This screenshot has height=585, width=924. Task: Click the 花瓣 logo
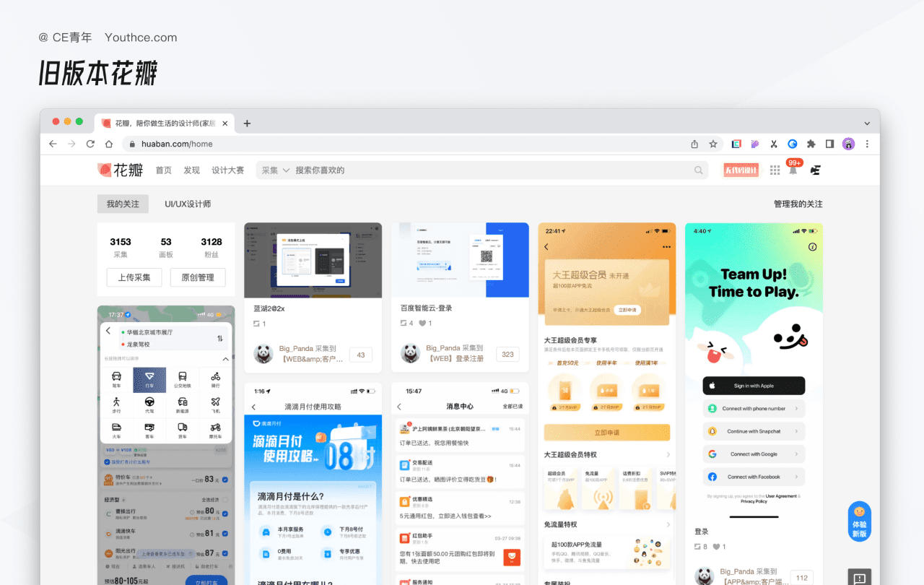(x=121, y=170)
